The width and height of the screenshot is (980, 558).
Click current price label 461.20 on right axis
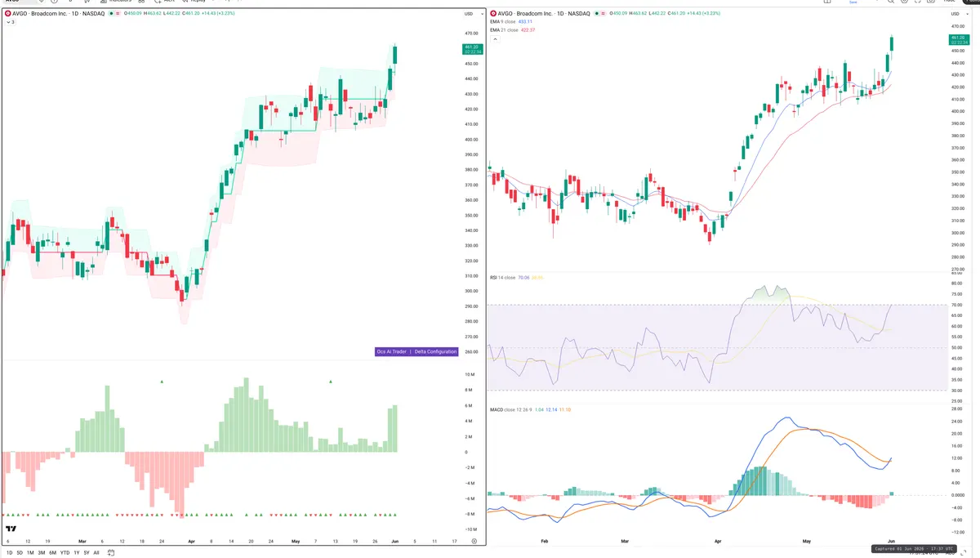click(x=958, y=40)
